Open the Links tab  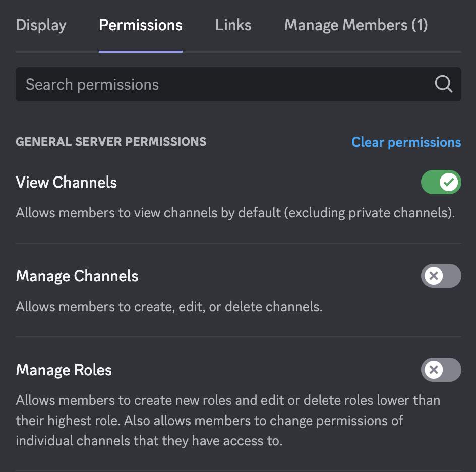233,25
